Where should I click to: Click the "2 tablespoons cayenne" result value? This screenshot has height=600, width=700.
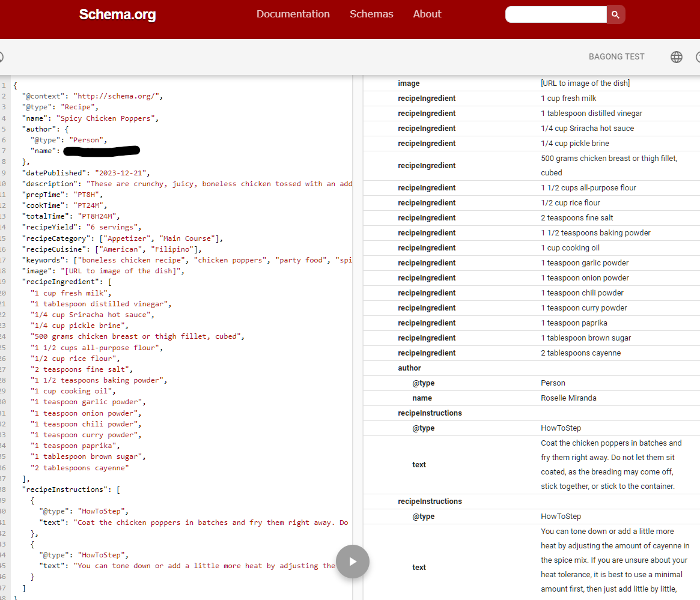[x=580, y=353]
